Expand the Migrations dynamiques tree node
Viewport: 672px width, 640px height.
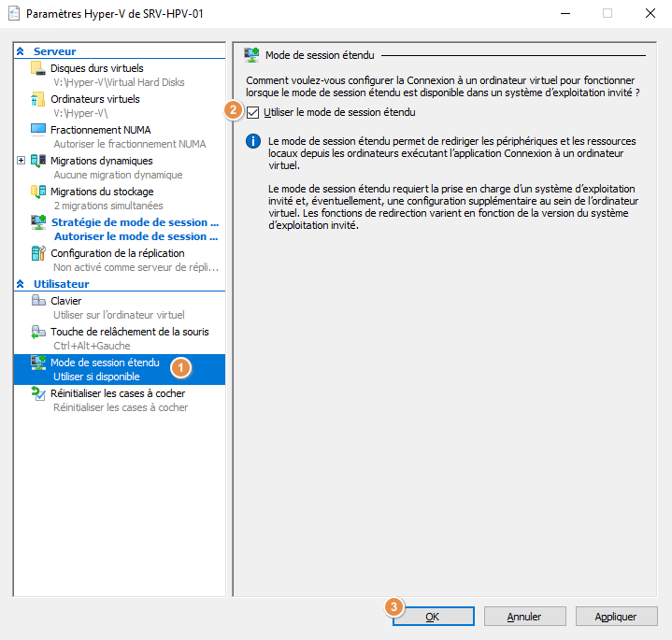21,160
